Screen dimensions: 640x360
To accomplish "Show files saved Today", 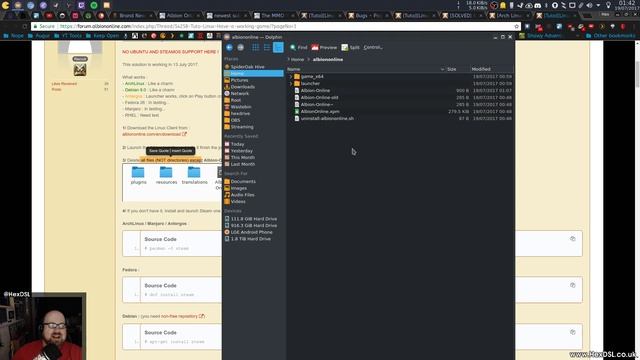I will [253, 144].
